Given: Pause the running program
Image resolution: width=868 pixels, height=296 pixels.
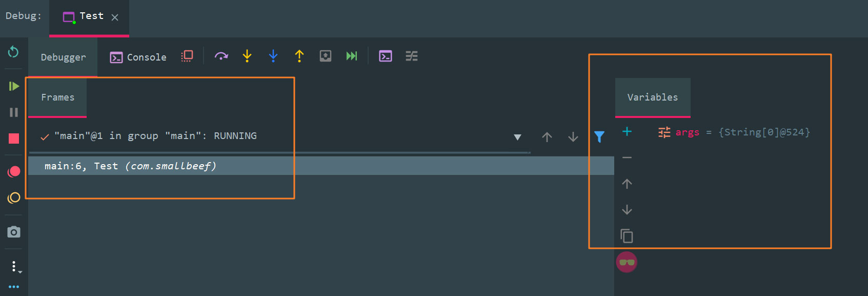Looking at the screenshot, I should pos(14,112).
